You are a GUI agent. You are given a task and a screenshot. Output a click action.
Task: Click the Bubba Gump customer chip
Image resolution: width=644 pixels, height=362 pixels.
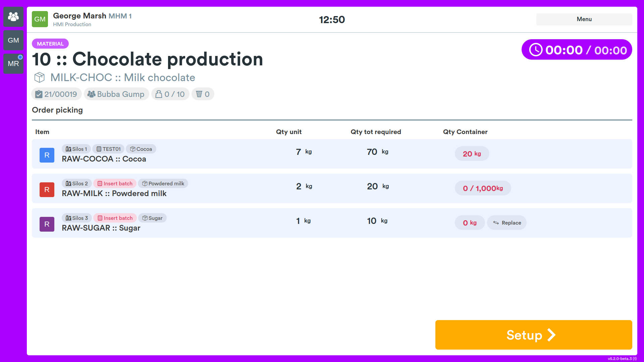tap(116, 94)
